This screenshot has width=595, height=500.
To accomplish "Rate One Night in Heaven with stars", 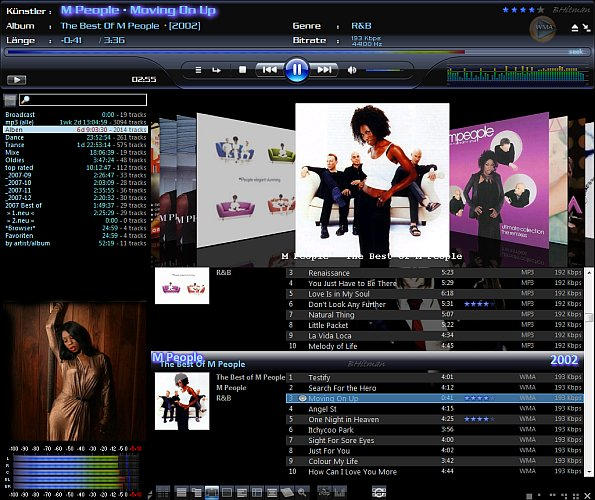I will click(479, 420).
